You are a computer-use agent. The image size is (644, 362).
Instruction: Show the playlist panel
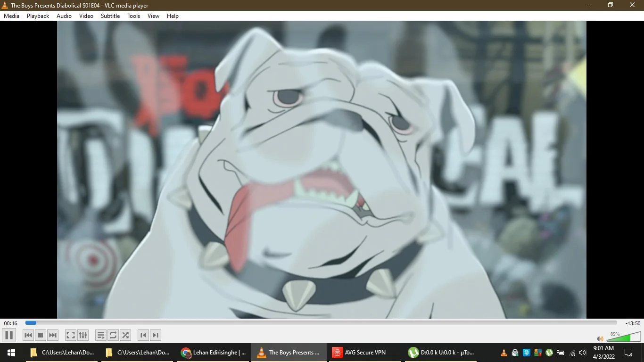pyautogui.click(x=101, y=335)
